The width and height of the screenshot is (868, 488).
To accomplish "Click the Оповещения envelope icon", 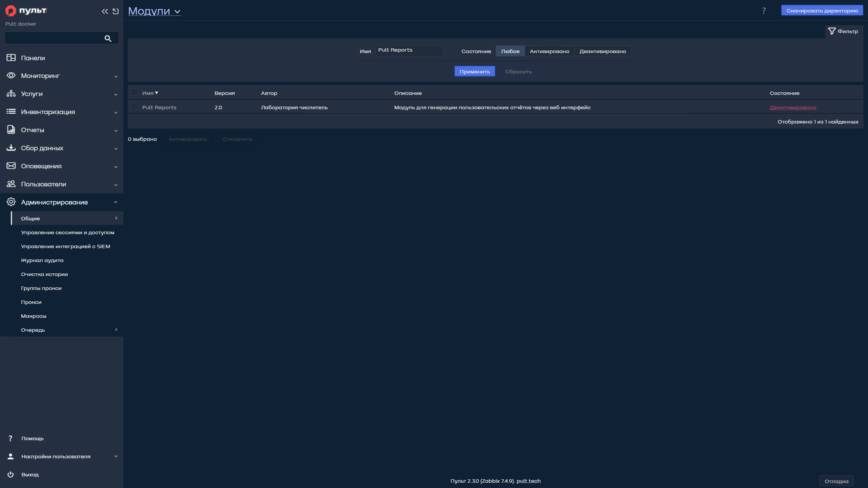I will click(x=11, y=166).
